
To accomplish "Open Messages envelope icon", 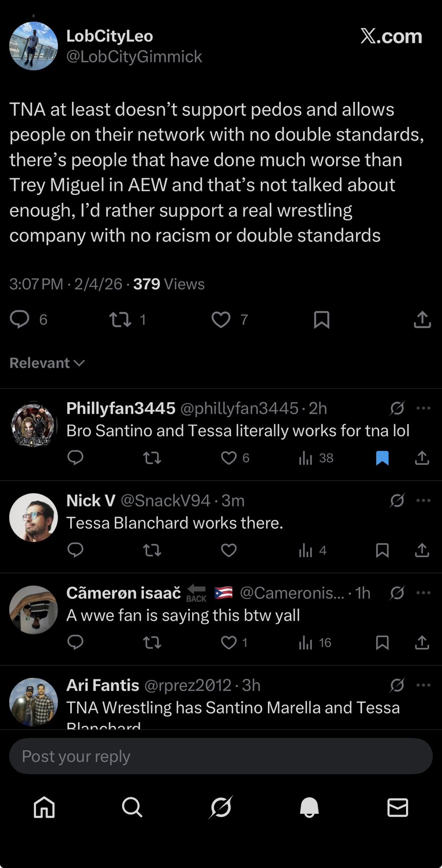I will pyautogui.click(x=397, y=808).
